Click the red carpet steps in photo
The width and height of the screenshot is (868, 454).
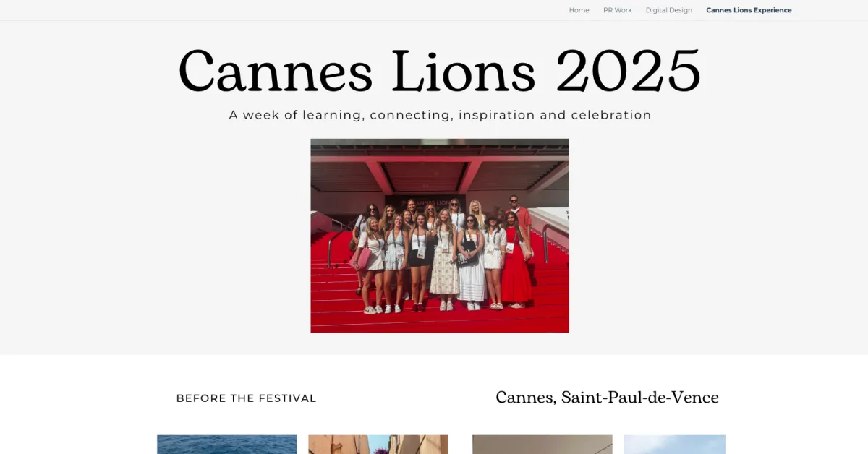coord(440,320)
